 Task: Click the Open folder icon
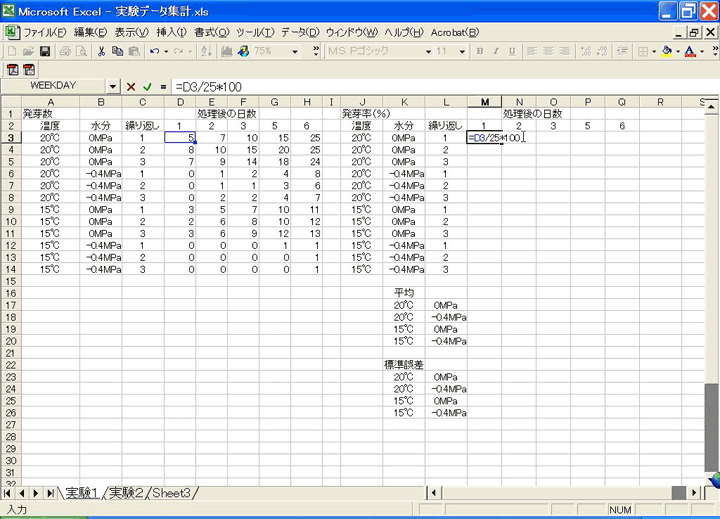tap(29, 51)
